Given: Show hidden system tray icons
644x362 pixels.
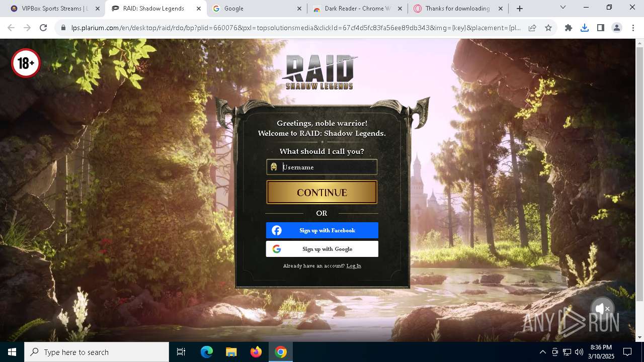Looking at the screenshot, I should tap(543, 352).
